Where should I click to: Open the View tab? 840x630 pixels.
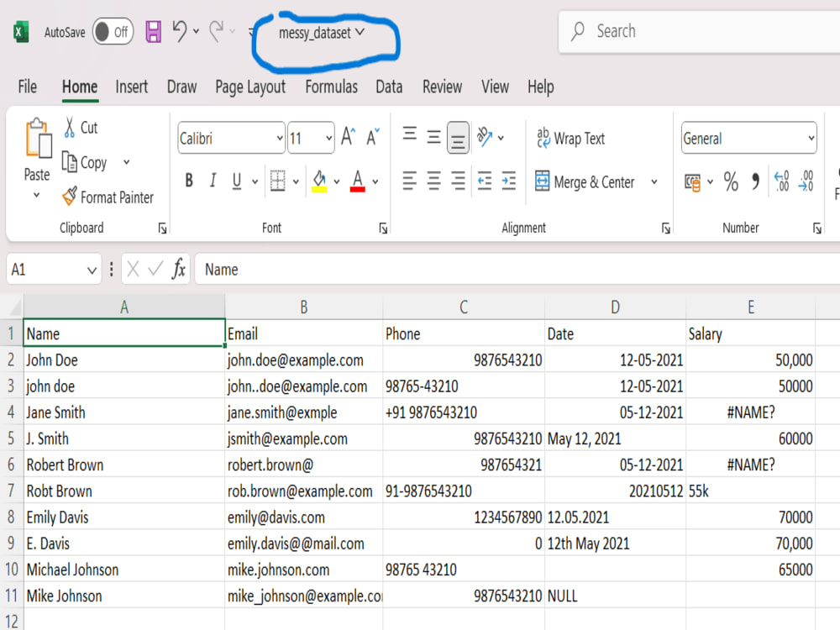click(x=495, y=87)
